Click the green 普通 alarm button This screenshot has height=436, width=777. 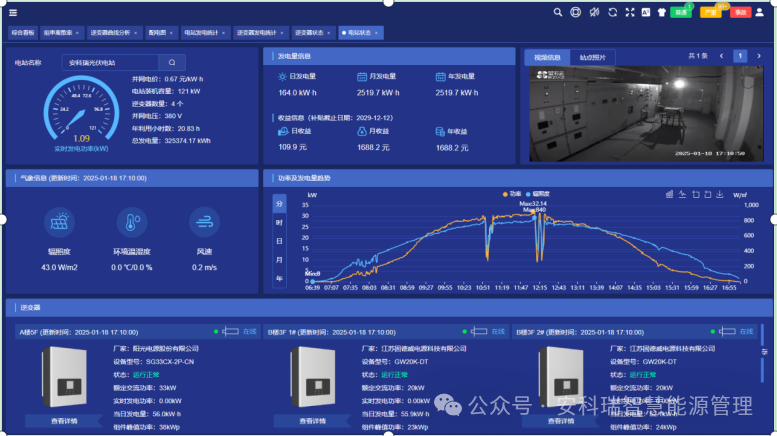(x=681, y=13)
